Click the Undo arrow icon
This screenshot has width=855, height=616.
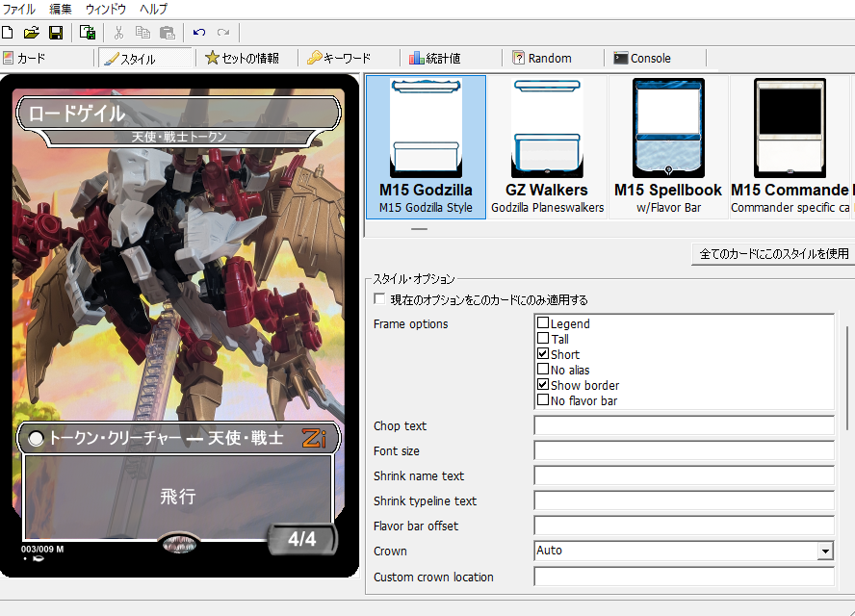coord(198,33)
